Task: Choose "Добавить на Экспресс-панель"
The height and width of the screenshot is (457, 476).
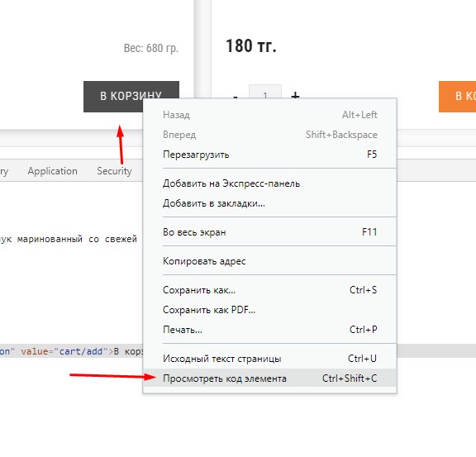Action: [269, 183]
